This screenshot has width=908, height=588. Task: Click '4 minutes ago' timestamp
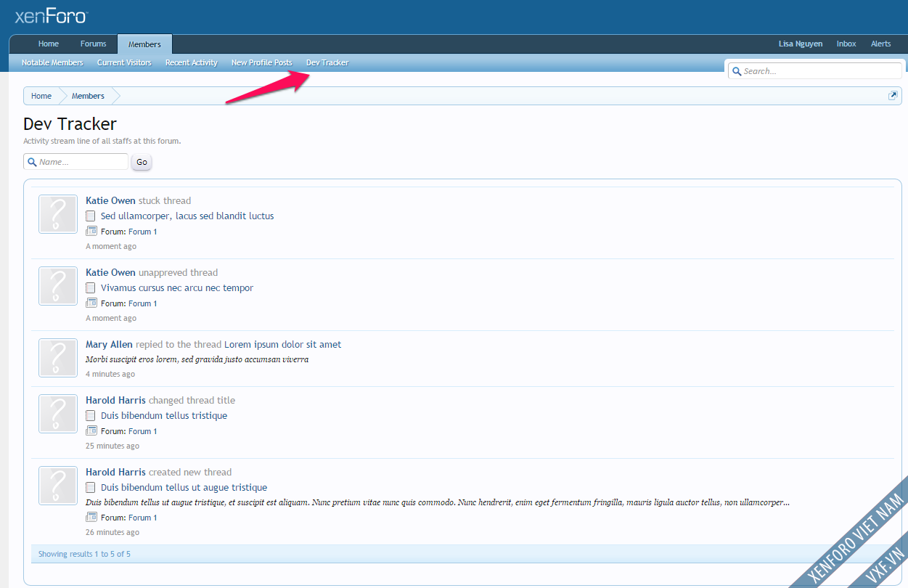tap(110, 374)
